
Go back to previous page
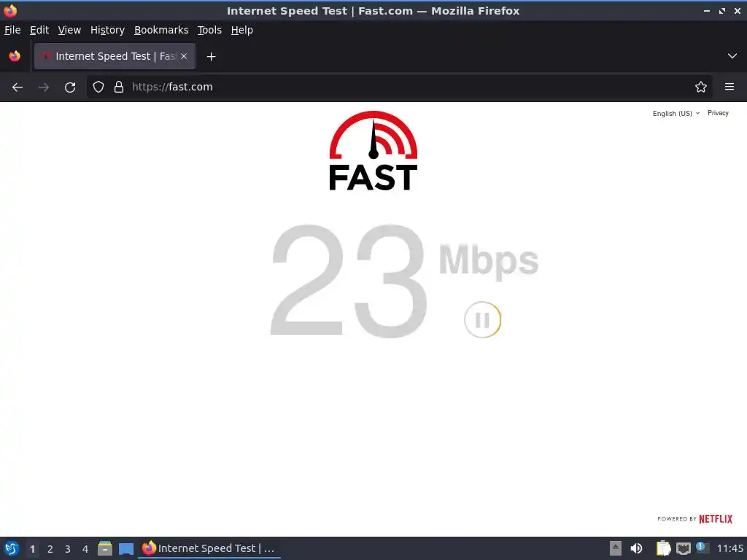click(18, 87)
